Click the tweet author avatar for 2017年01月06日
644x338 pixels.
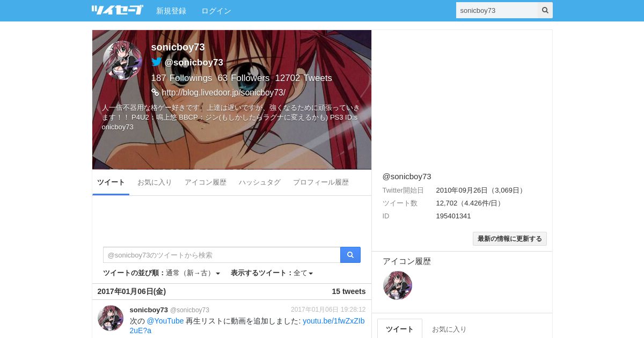(111, 318)
